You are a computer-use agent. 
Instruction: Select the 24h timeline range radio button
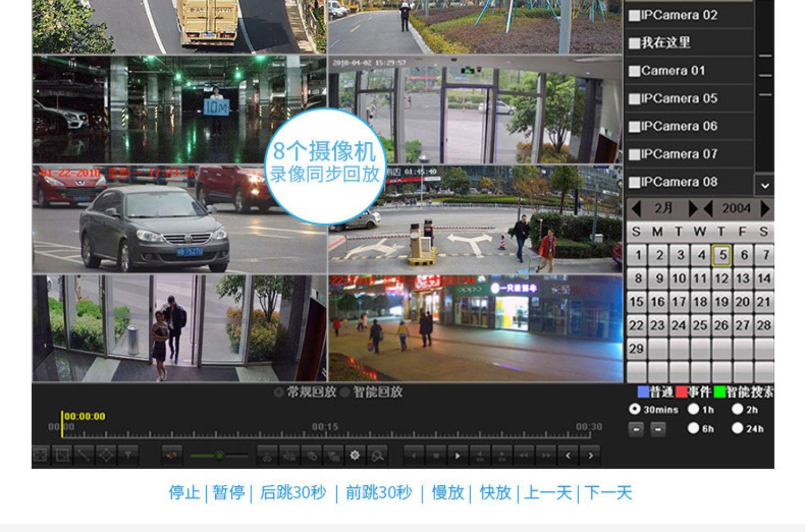[x=737, y=428]
